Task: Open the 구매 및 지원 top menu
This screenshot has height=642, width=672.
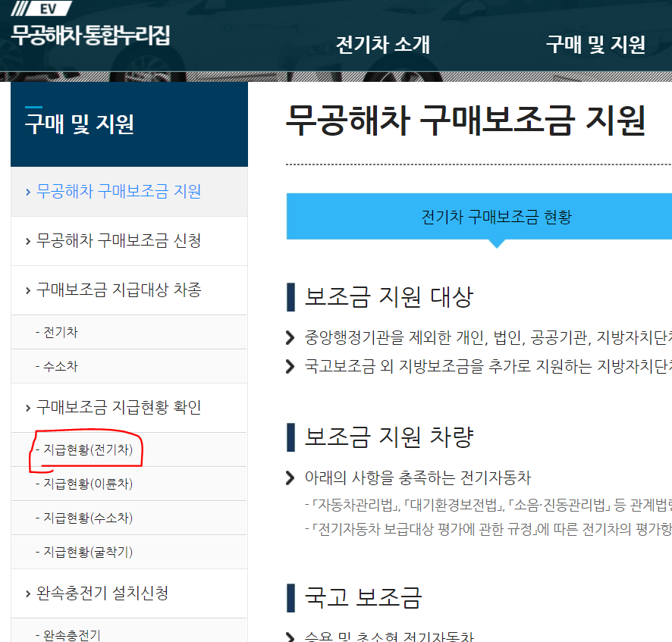Action: click(595, 45)
